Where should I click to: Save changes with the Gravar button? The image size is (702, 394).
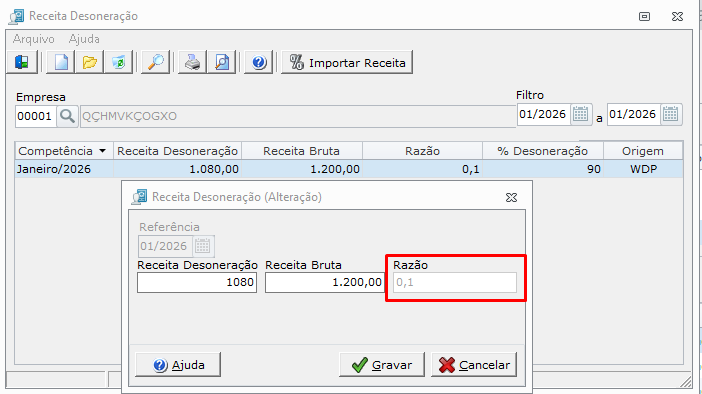click(x=382, y=365)
